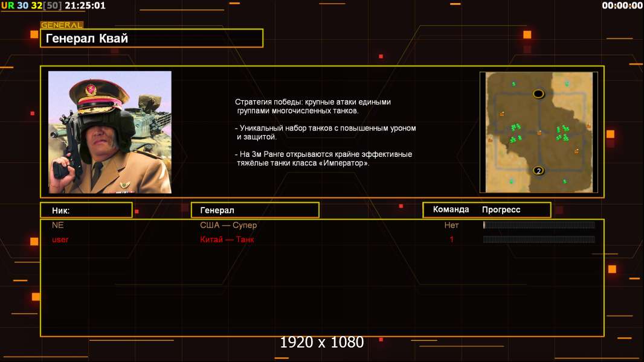Viewport: 644px width, 362px height.
Task: Click the GENERAL label tag
Action: [x=62, y=25]
